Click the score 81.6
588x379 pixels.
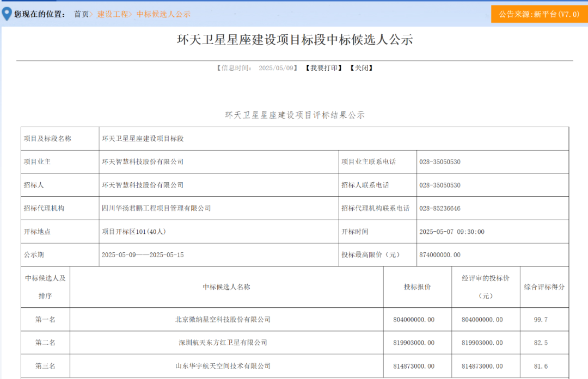[541, 366]
